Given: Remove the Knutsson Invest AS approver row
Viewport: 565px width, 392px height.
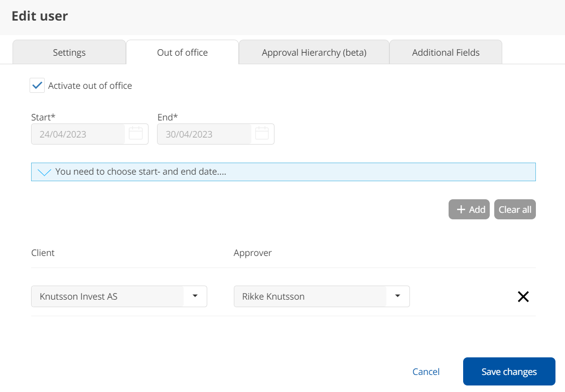Looking at the screenshot, I should click(523, 297).
